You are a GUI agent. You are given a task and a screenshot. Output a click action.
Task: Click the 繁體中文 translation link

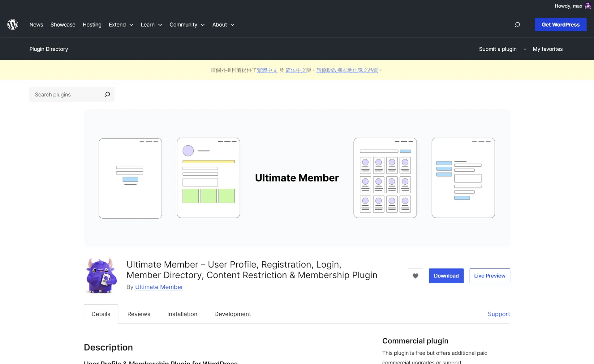tap(267, 70)
